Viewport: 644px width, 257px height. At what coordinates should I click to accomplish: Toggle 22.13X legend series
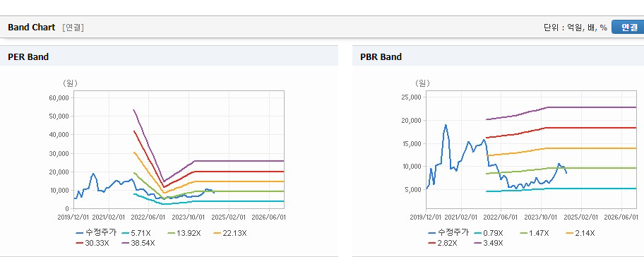pyautogui.click(x=230, y=233)
